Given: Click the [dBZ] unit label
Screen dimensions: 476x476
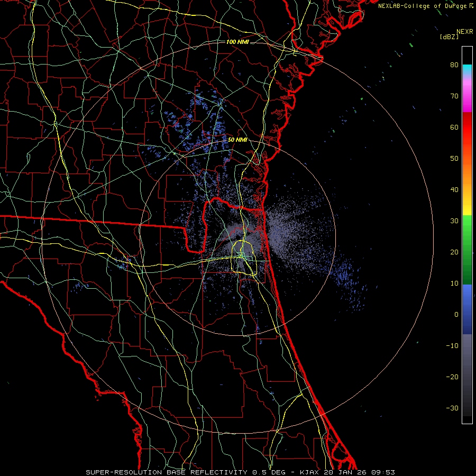Looking at the screenshot, I should 449,37.
